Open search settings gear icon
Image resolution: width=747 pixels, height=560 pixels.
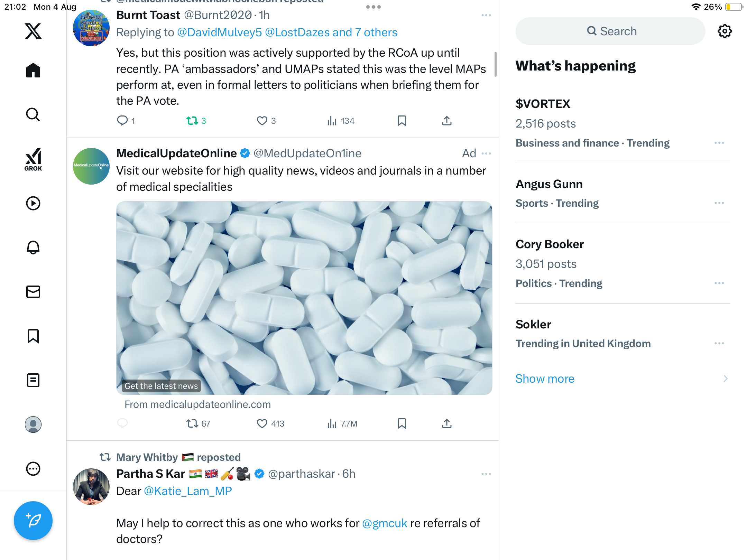click(725, 31)
